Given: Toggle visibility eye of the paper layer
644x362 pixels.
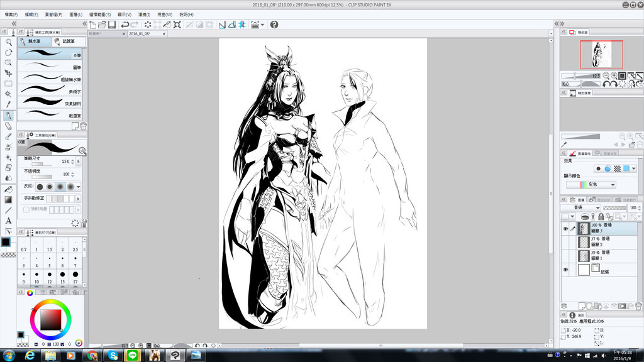Looking at the screenshot, I should tap(565, 270).
